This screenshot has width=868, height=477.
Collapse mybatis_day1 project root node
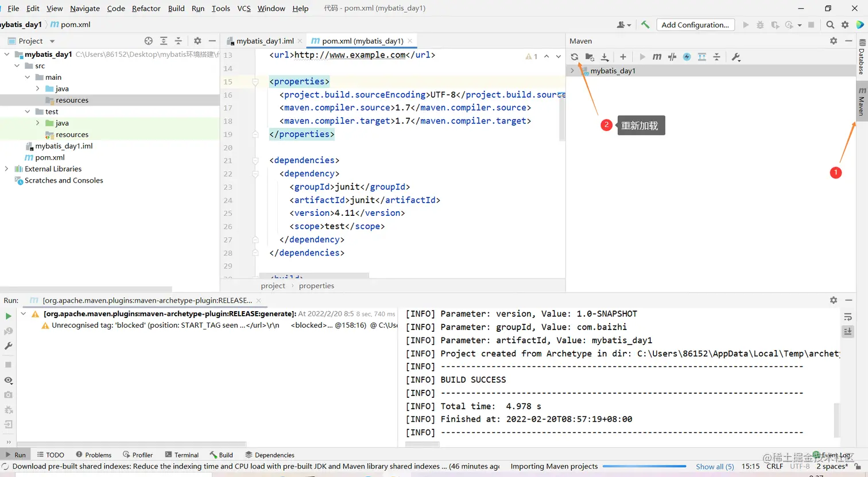pyautogui.click(x=7, y=54)
